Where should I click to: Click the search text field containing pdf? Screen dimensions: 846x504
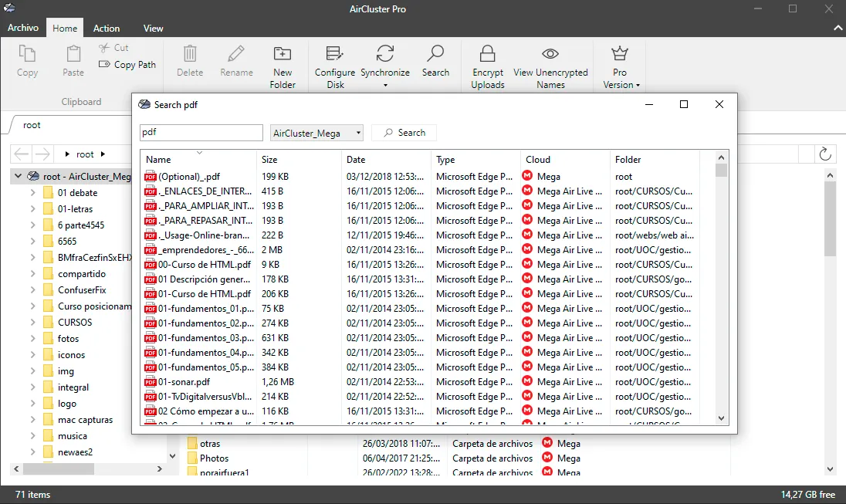click(201, 133)
